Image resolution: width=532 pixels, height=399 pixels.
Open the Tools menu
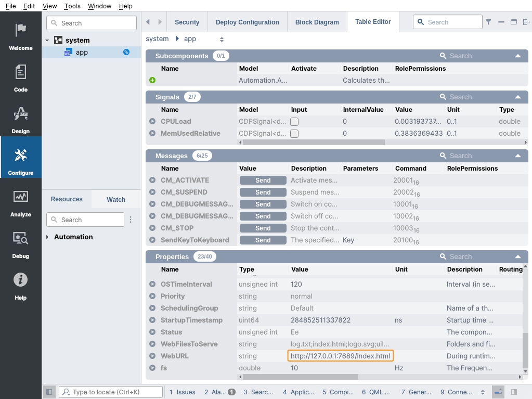[x=72, y=6]
